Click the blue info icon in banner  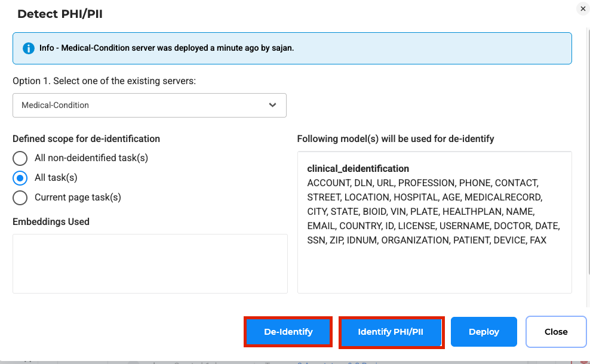(29, 48)
